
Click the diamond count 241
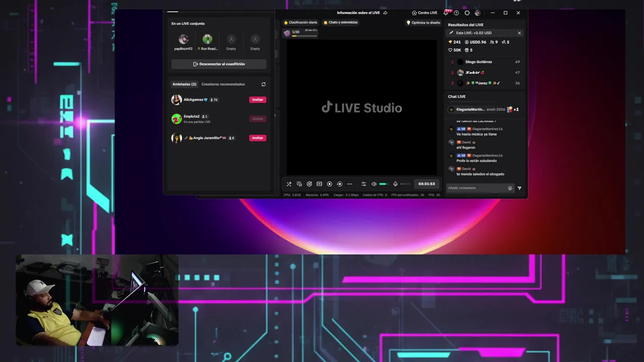(x=454, y=42)
